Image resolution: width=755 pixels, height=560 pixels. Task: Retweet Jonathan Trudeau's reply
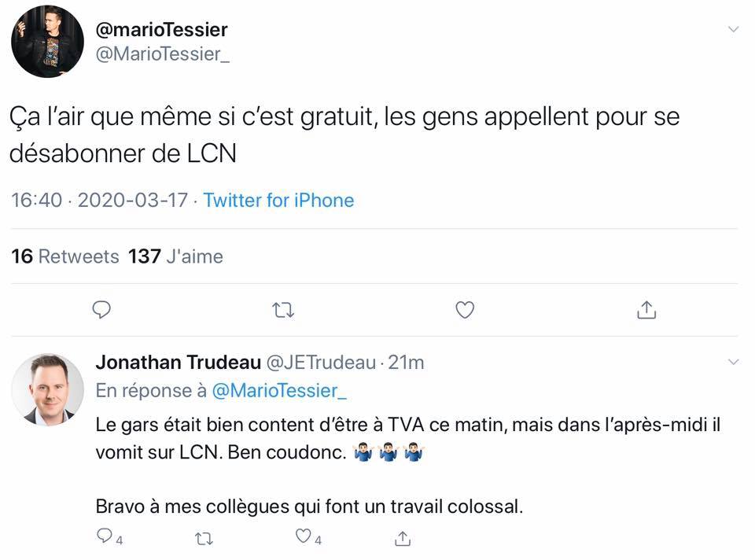pyautogui.click(x=204, y=538)
